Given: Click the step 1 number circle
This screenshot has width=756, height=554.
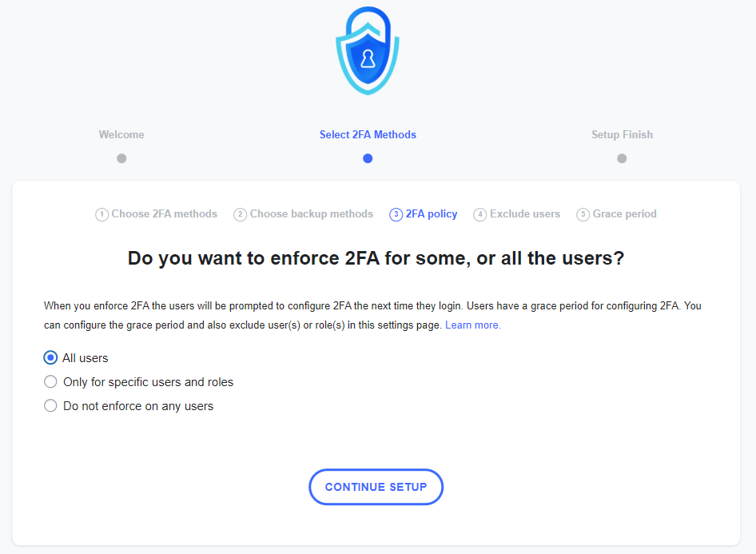Looking at the screenshot, I should click(x=101, y=214).
